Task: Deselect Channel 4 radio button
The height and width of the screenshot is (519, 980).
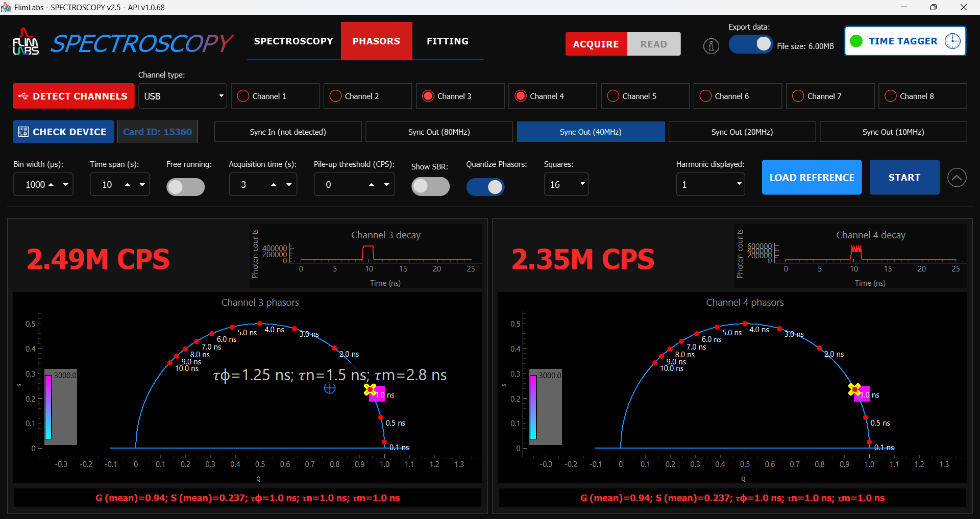Action: click(x=521, y=96)
